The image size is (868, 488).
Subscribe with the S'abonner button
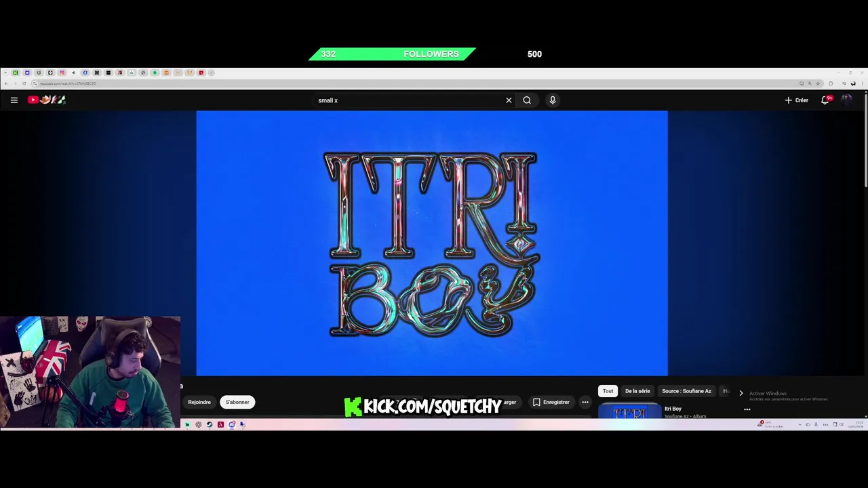pos(237,402)
